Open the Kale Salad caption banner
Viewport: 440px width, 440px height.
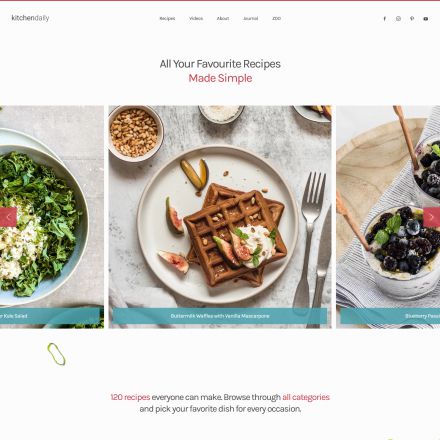click(50, 316)
